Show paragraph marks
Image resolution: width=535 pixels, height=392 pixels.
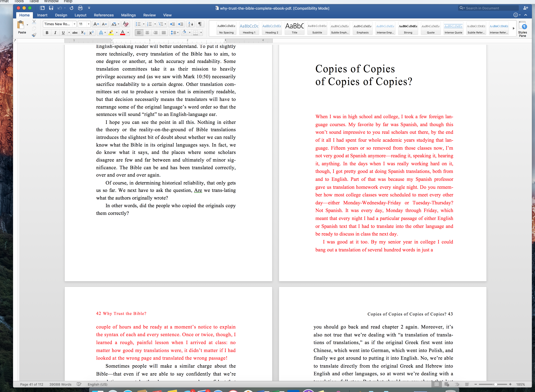pos(200,24)
